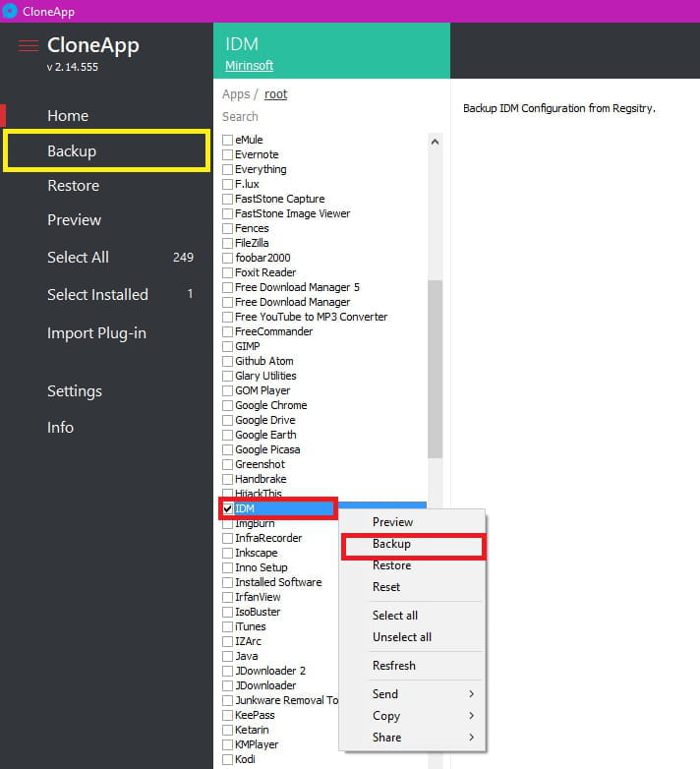Expand the Copy submenu arrow

pos(471,716)
